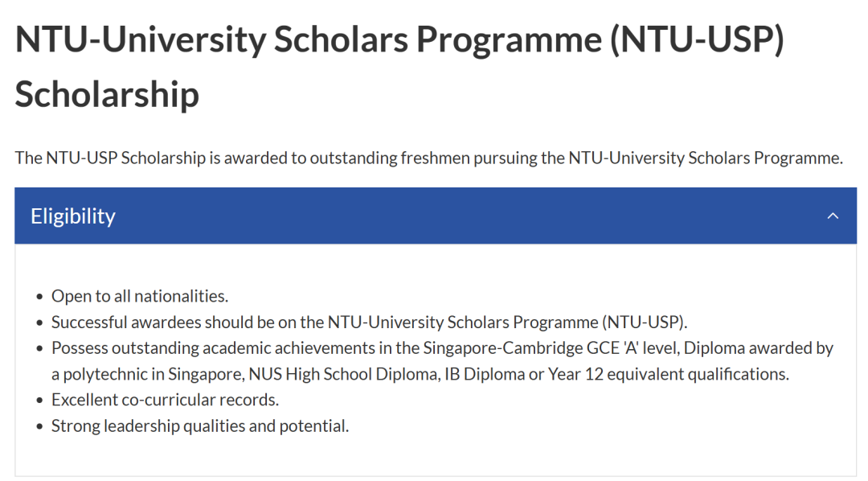Click the blue Eligibility header bar
The height and width of the screenshot is (481, 868).
(x=436, y=216)
